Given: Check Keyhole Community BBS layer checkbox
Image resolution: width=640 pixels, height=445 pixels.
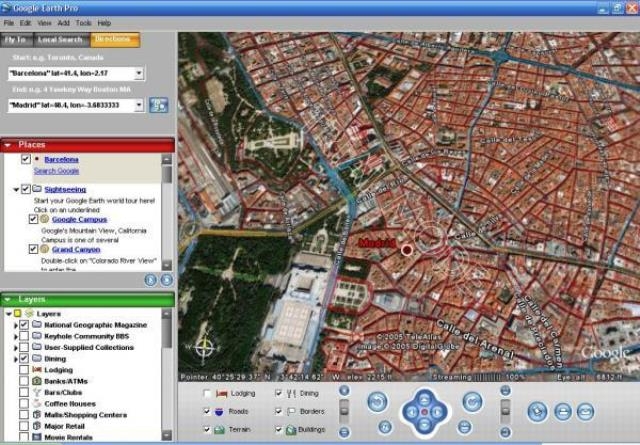Looking at the screenshot, I should [24, 336].
